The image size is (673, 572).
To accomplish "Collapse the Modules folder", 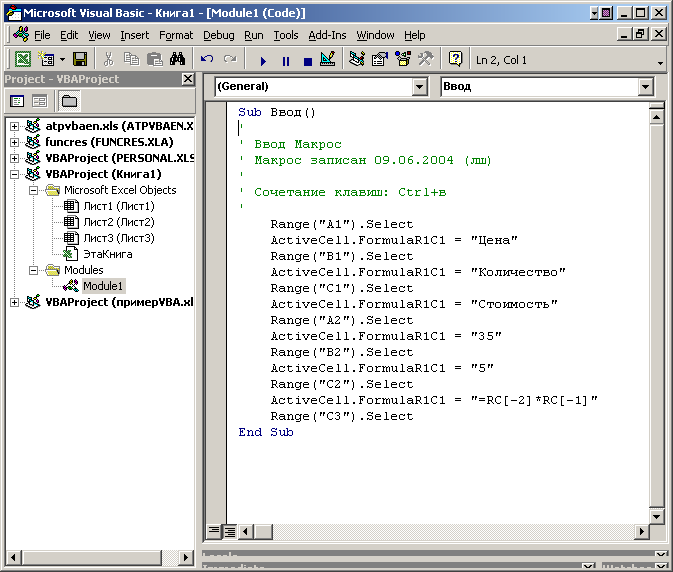I will click(33, 270).
